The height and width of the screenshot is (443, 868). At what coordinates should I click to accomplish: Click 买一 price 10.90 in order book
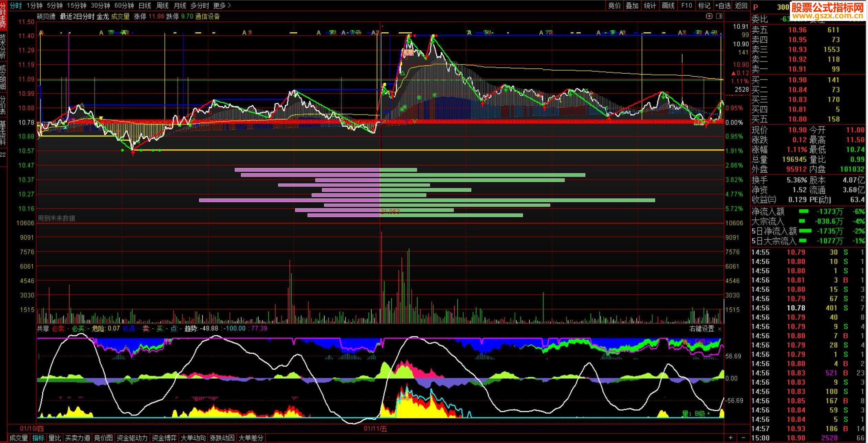(x=797, y=80)
